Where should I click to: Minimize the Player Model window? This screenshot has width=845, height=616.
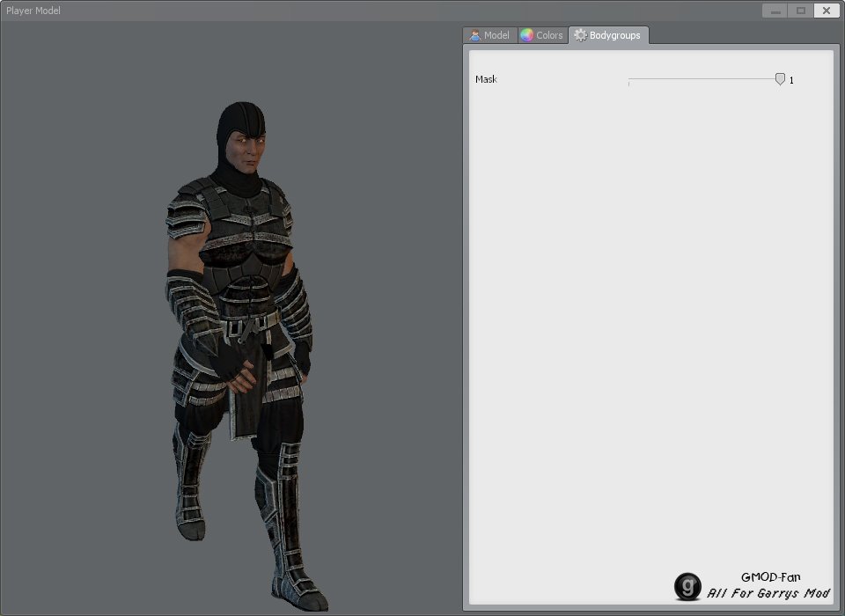pos(775,11)
